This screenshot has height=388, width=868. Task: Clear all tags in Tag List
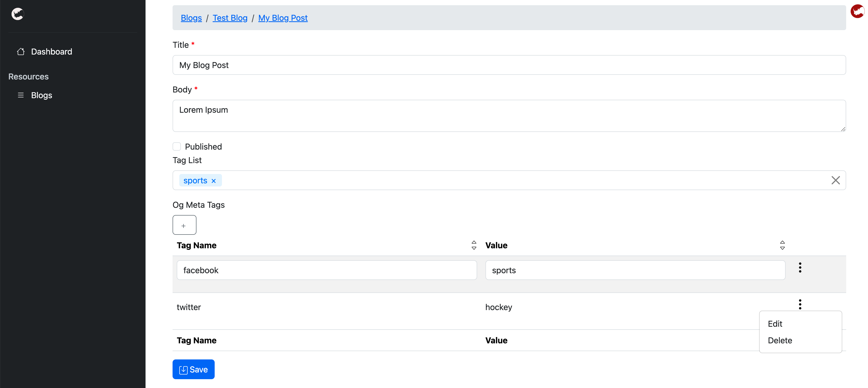(835, 180)
